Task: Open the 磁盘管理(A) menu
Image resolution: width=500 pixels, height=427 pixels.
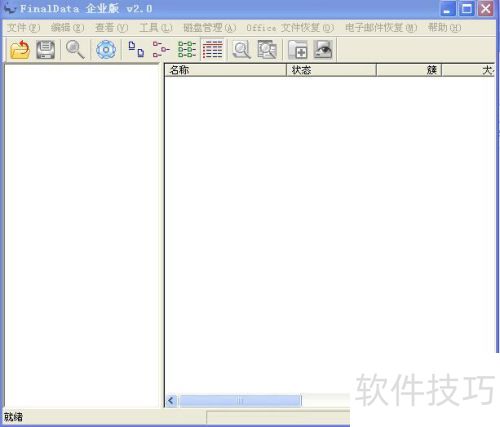Action: (209, 28)
